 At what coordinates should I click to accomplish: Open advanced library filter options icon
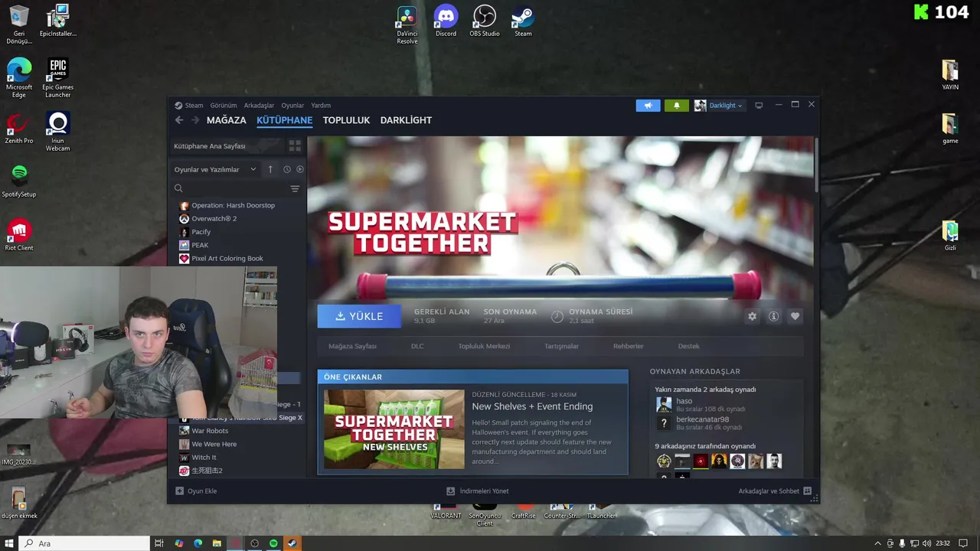295,188
